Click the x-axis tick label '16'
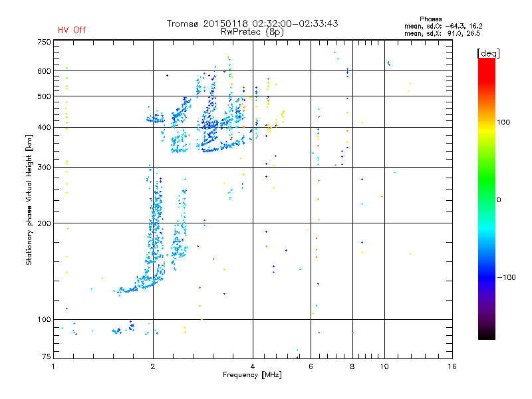The image size is (532, 399). 452,366
